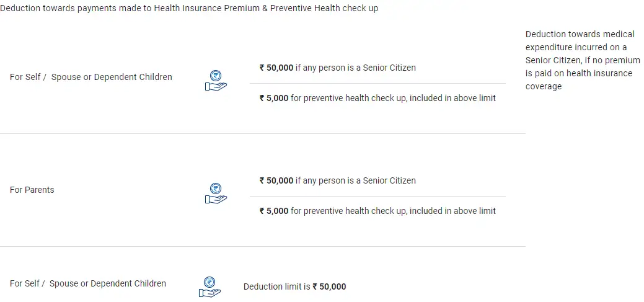Click divider line between Parents row's two amounts

[377, 196]
